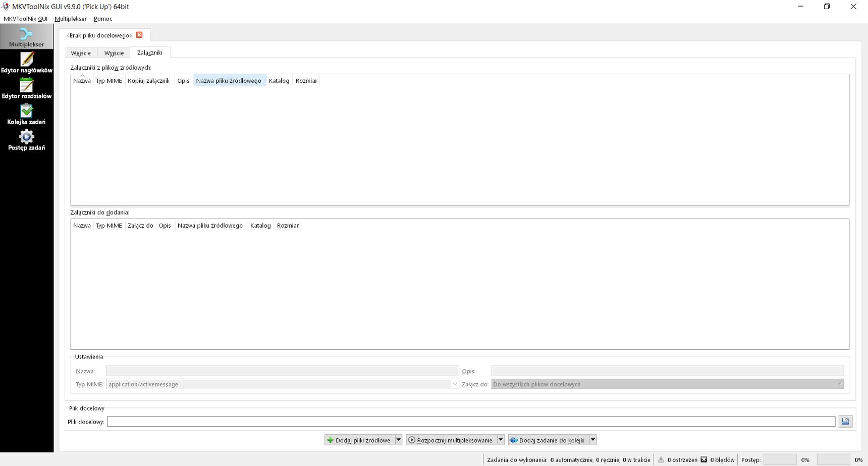This screenshot has width=868, height=466.
Task: Click MKVToolNix app icon in title bar
Action: pyautogui.click(x=6, y=6)
